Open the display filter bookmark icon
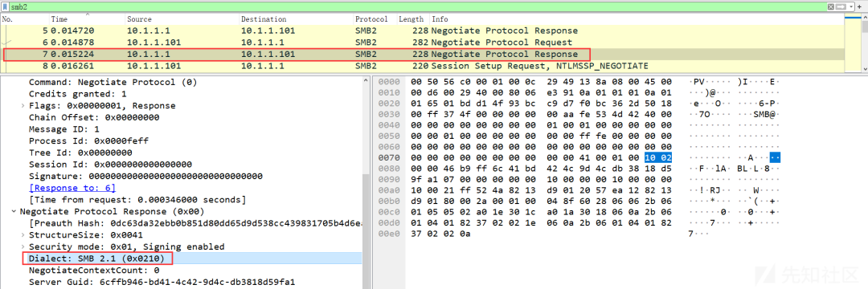This screenshot has width=868, height=289. point(6,7)
